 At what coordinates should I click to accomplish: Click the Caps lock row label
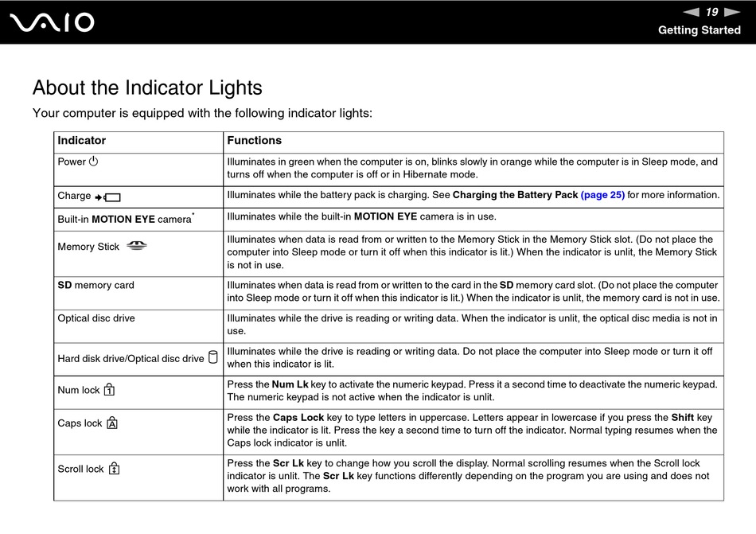(80, 423)
